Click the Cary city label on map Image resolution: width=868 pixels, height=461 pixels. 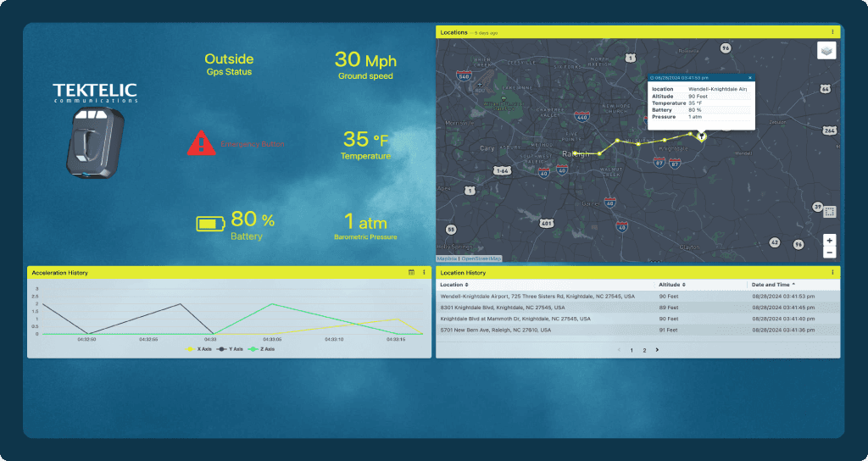coord(487,148)
